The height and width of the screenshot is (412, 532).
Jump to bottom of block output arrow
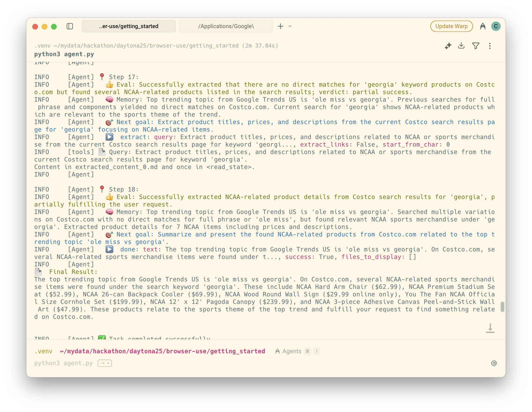[490, 328]
